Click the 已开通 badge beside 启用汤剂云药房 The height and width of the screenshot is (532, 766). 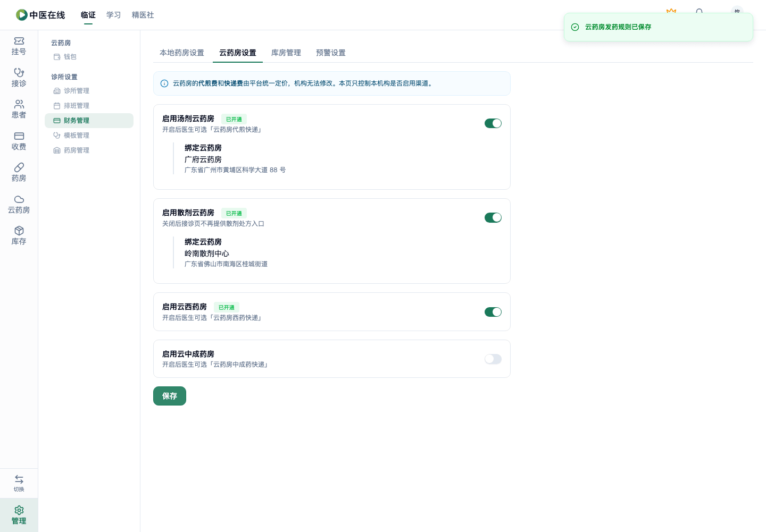pyautogui.click(x=234, y=120)
